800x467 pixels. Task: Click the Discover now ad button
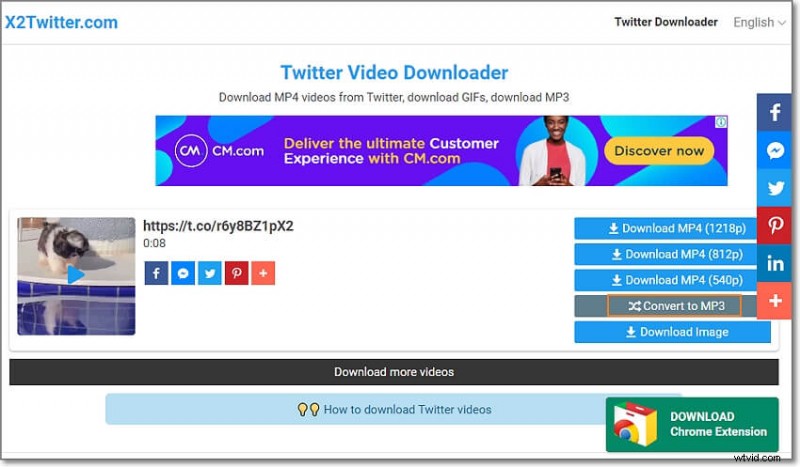(659, 151)
